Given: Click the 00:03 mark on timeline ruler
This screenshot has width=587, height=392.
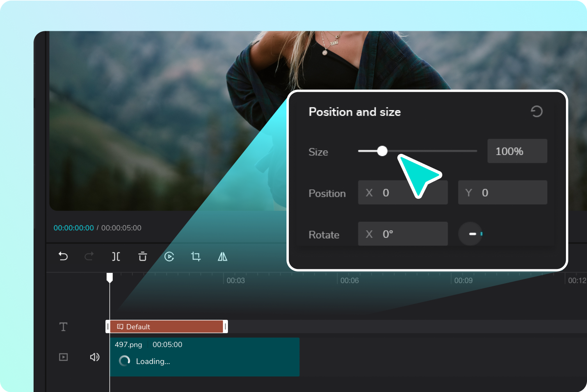Looking at the screenshot, I should point(236,281).
